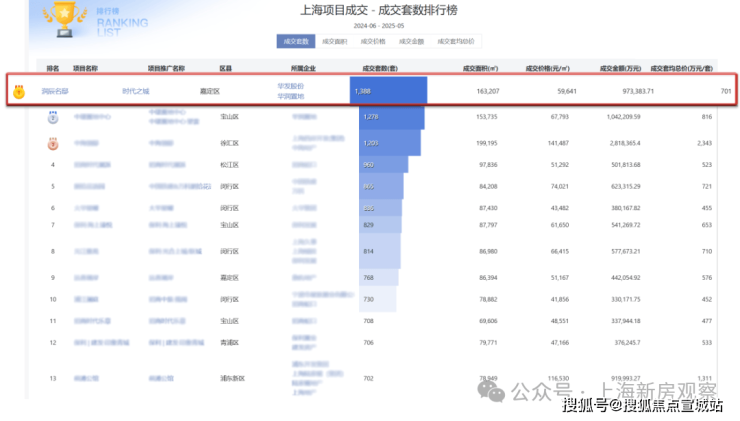
Task: Select the 成交套数 tab
Action: [296, 42]
